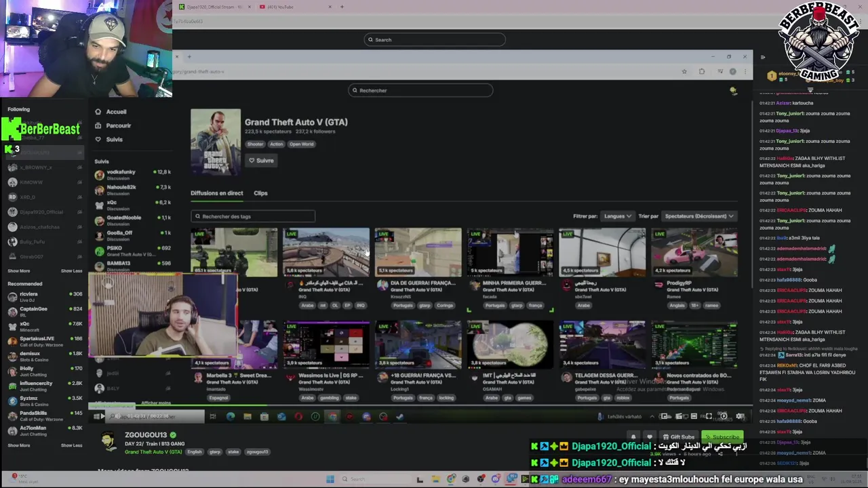Click the Grand Theft Auto V (GTA) category link under ZGOUGOU13
Screen dimensions: 868x488
[x=153, y=452]
